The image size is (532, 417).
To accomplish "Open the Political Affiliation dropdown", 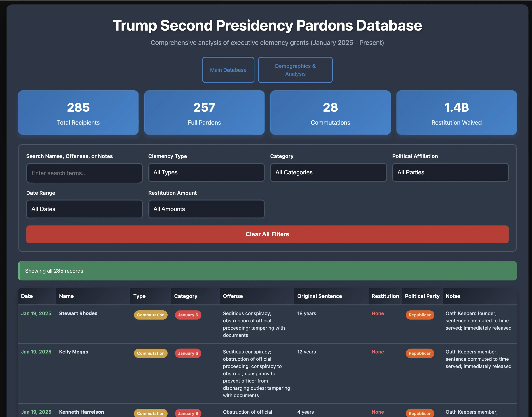I will click(450, 172).
